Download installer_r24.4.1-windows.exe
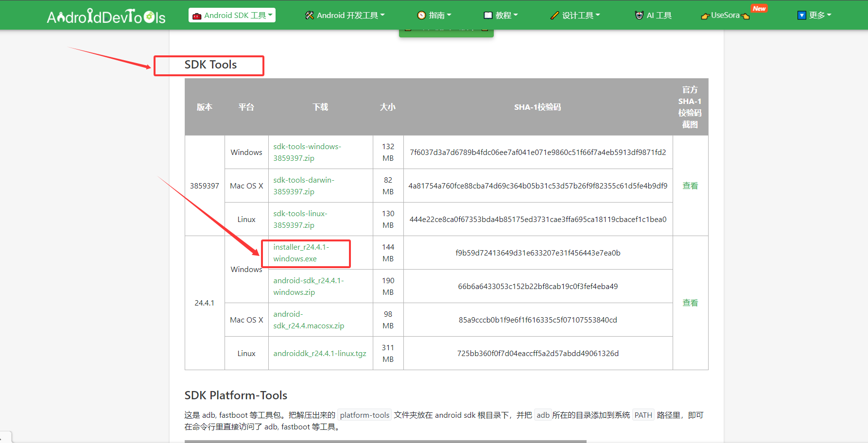Viewport: 868px width, 443px height. [301, 253]
